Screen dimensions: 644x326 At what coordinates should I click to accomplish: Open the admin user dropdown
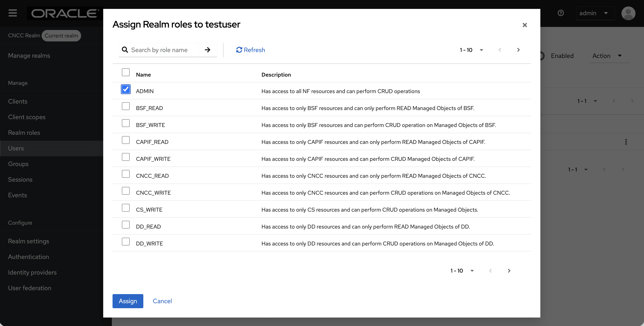593,13
